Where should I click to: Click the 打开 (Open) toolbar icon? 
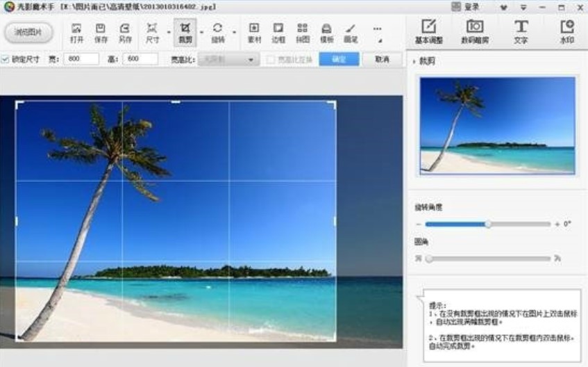click(77, 32)
